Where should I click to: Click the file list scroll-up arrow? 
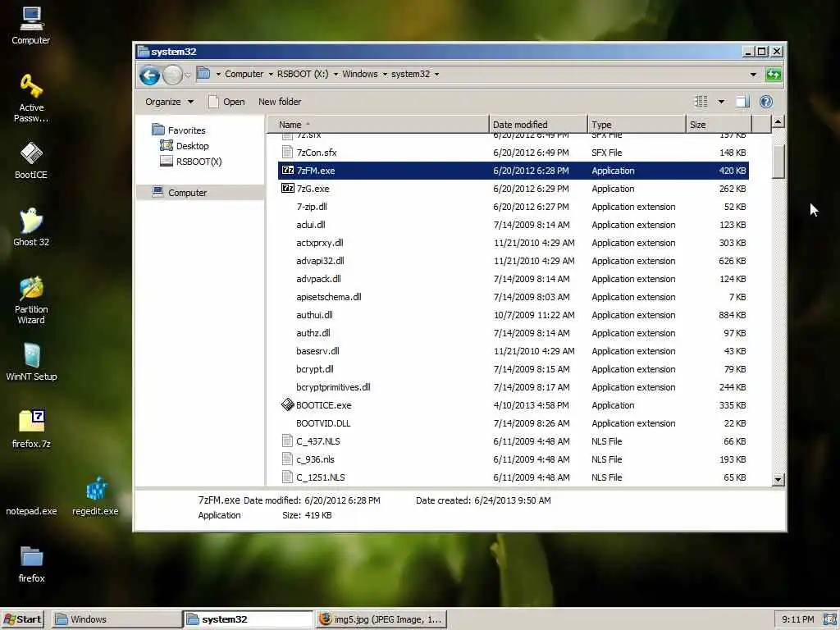click(x=778, y=122)
